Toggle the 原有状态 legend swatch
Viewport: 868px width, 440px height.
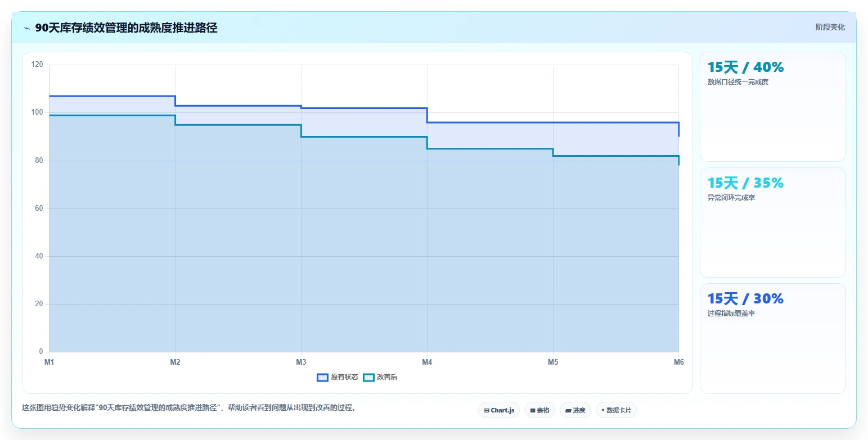(x=322, y=377)
